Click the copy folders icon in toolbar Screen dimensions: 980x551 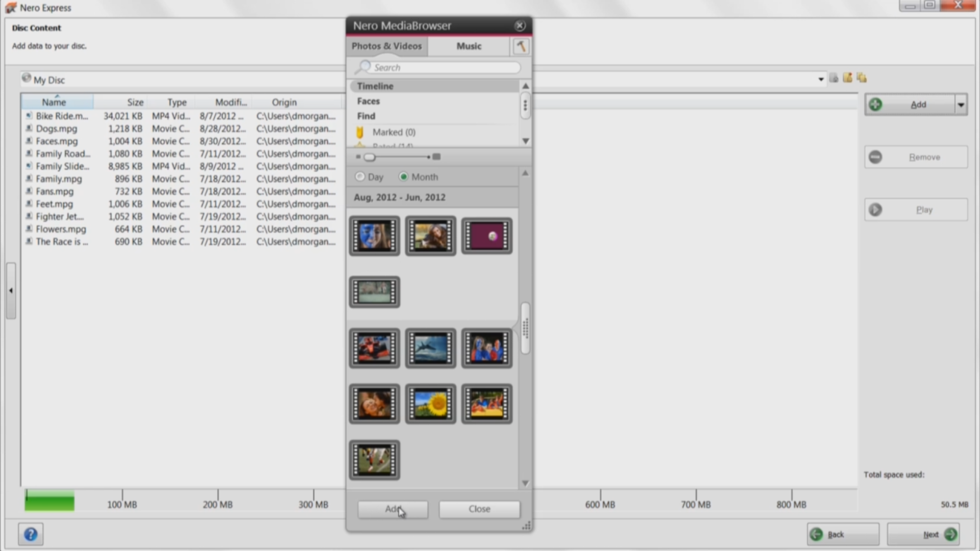coord(862,78)
